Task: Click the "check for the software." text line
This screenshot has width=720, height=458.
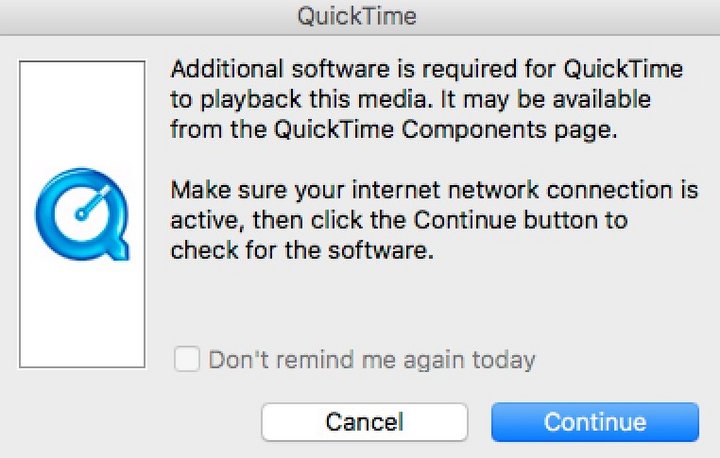Action: point(302,251)
